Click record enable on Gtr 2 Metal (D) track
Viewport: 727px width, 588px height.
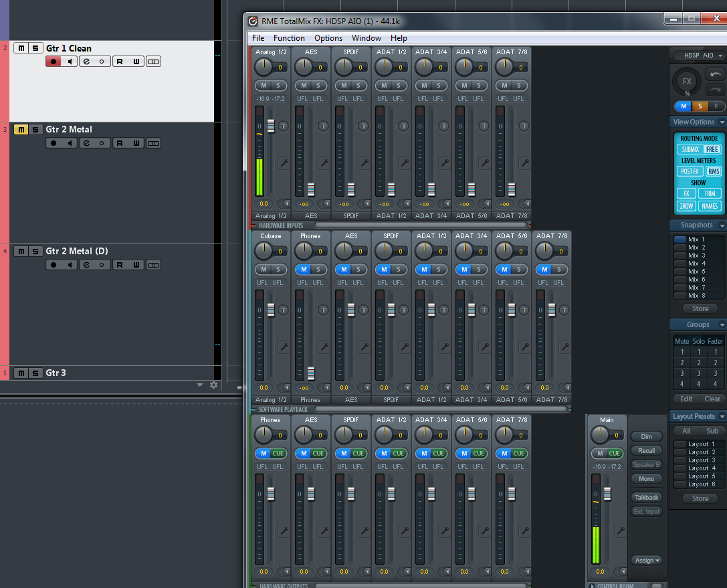(54, 265)
